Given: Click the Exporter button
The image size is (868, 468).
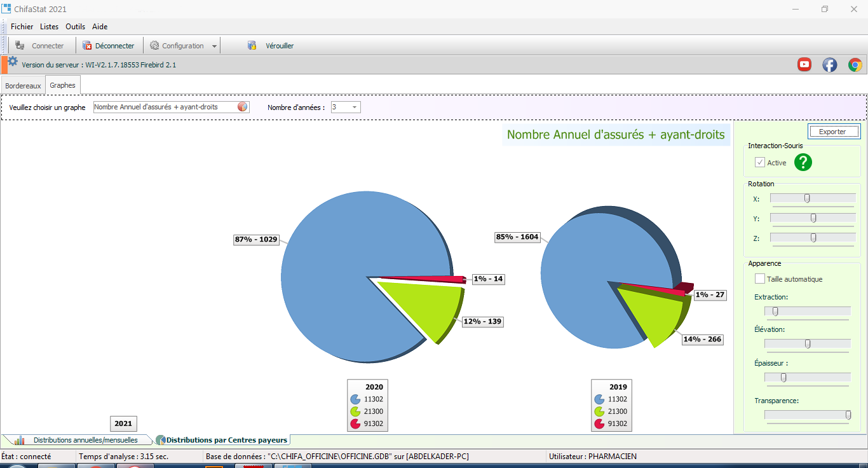Looking at the screenshot, I should tap(834, 132).
